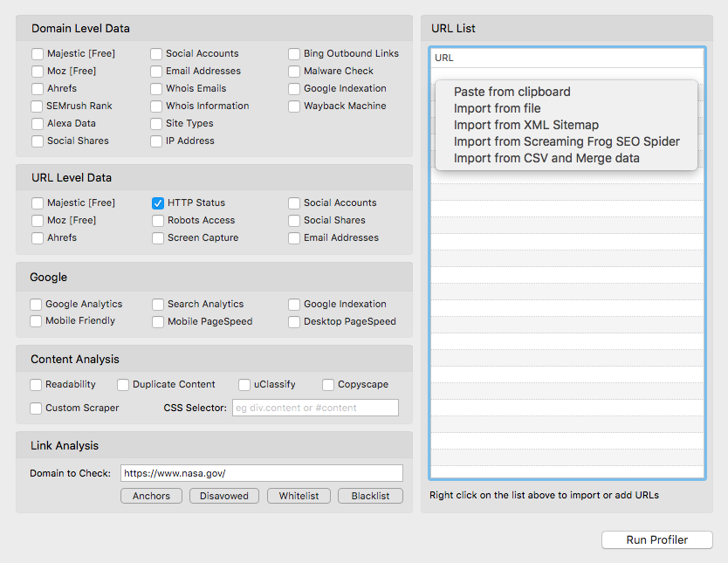Image resolution: width=728 pixels, height=563 pixels.
Task: Enable the Mobile Friendly Google check
Action: click(x=36, y=321)
